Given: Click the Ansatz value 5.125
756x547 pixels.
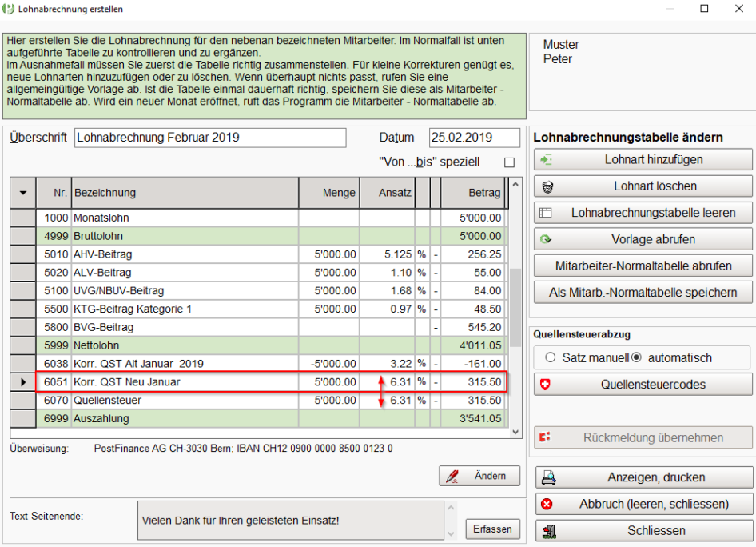Looking at the screenshot, I should (398, 254).
